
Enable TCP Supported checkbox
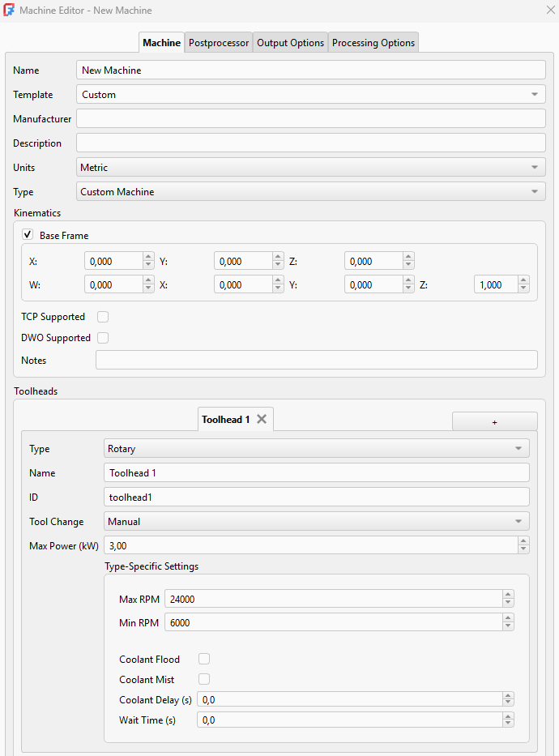click(103, 317)
